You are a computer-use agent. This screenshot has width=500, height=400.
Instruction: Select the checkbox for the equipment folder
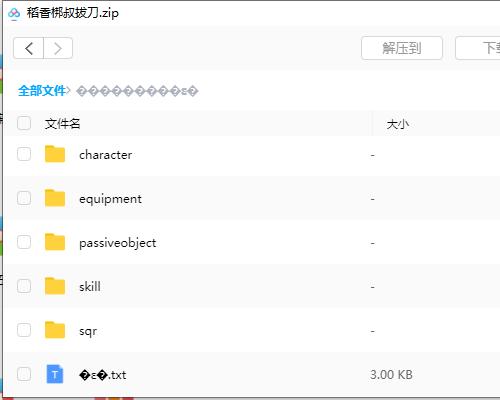tap(24, 198)
